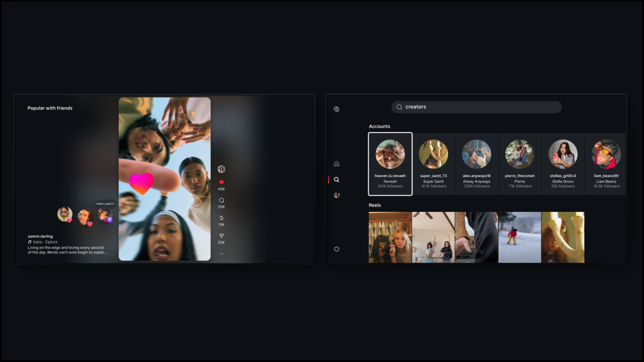Image resolution: width=644 pixels, height=362 pixels.
Task: Select the Search icon in the sidebar
Action: pos(336,180)
